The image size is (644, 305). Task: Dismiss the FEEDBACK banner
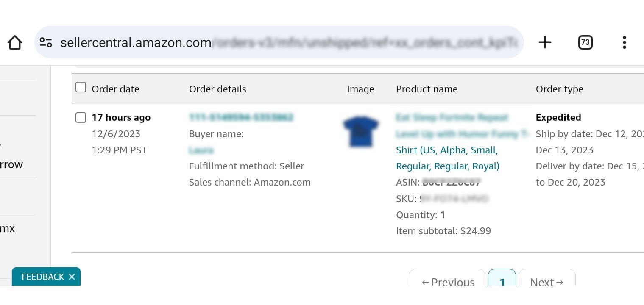pos(72,277)
